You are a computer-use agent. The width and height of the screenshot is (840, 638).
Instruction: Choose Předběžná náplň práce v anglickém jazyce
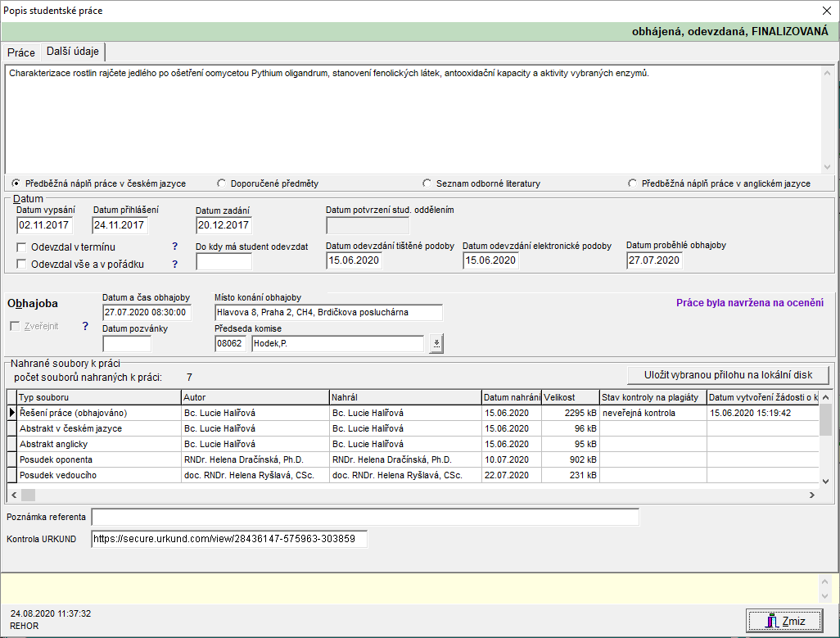pyautogui.click(x=632, y=183)
